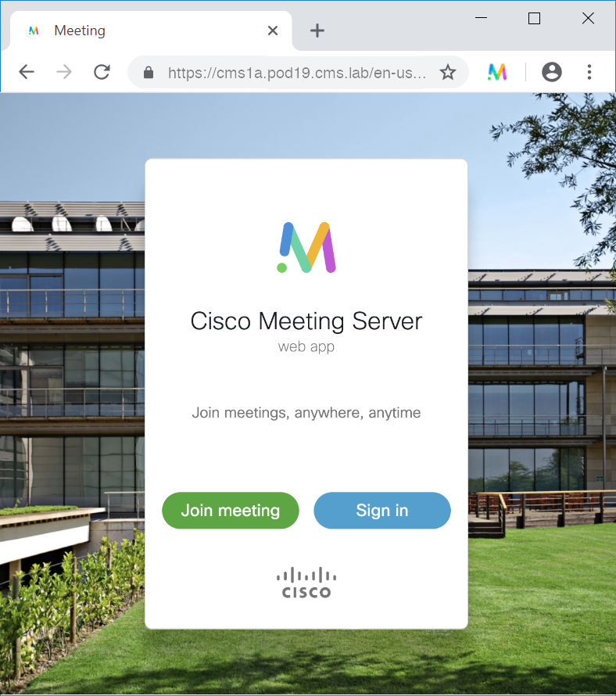This screenshot has width=616, height=696.
Task: Open the Cisco Meeting extension icon in toolbar
Action: click(x=497, y=72)
